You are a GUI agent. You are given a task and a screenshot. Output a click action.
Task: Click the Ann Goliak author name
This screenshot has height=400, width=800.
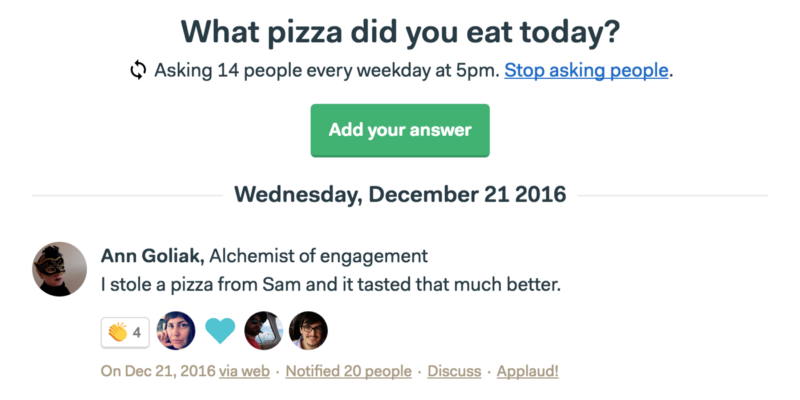[x=153, y=256]
